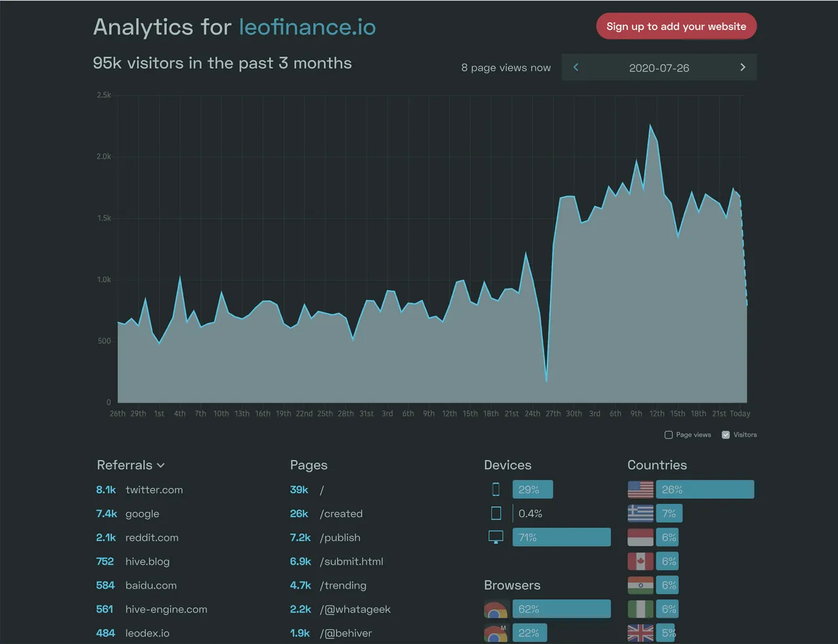838x644 pixels.
Task: Click the 7% Greece bar
Action: [x=669, y=513]
